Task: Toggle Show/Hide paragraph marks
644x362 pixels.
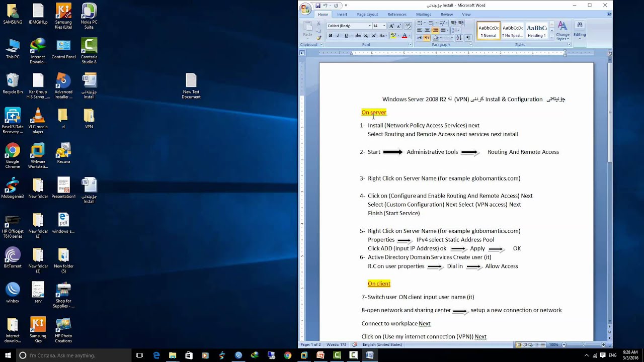Action: pos(468,38)
